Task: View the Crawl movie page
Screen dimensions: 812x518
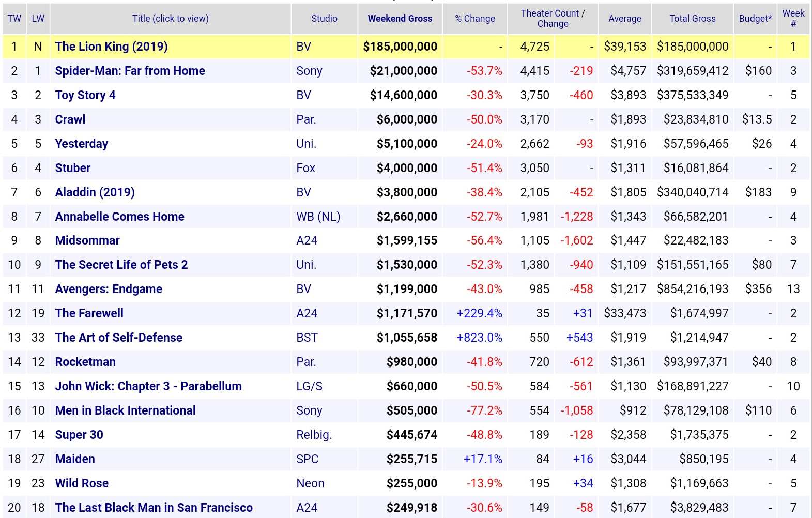Action: tap(70, 119)
